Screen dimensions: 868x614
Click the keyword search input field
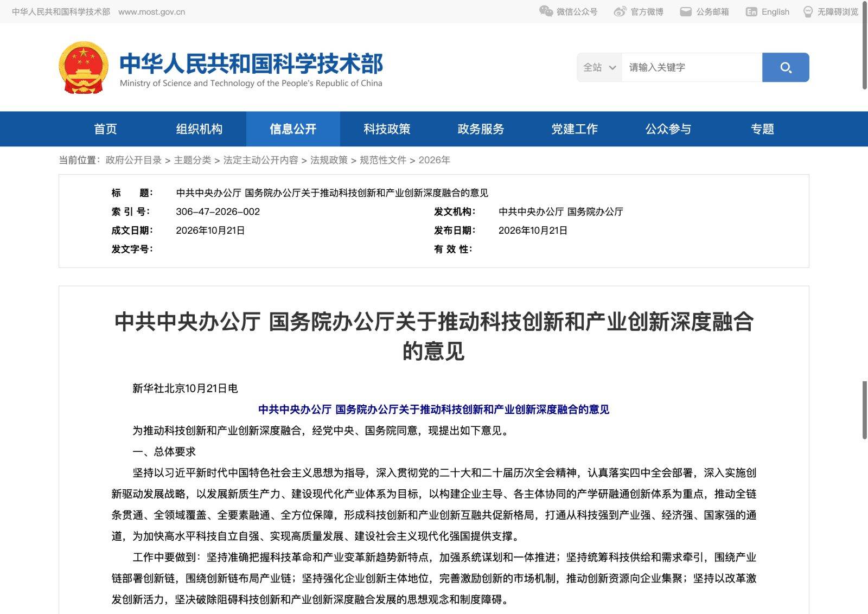pos(692,67)
